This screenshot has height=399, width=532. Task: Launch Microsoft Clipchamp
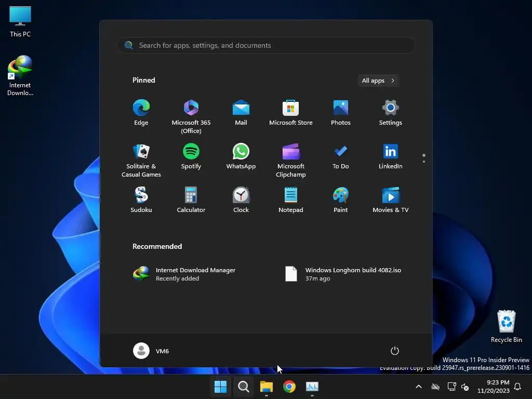pos(291,160)
